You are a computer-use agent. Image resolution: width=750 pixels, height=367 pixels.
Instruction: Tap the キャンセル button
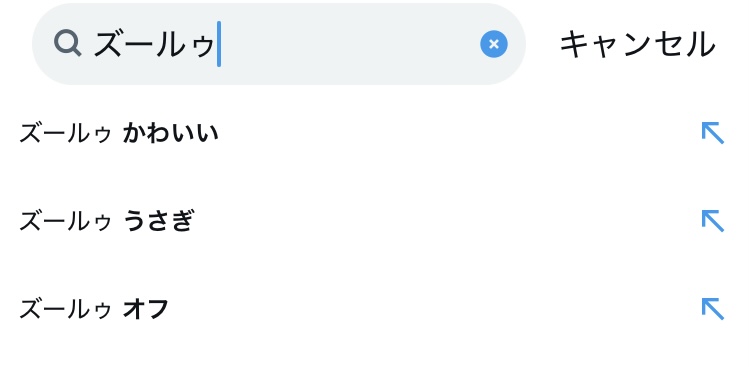tap(638, 44)
